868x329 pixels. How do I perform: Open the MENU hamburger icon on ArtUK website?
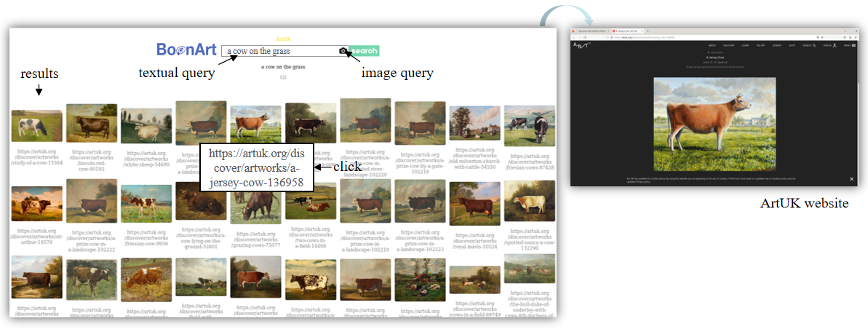pyautogui.click(x=853, y=45)
